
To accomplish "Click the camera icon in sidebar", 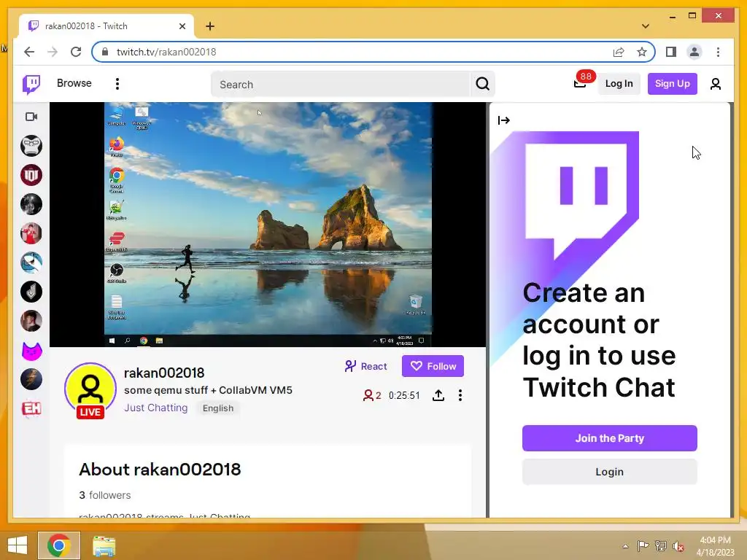I will click(31, 117).
